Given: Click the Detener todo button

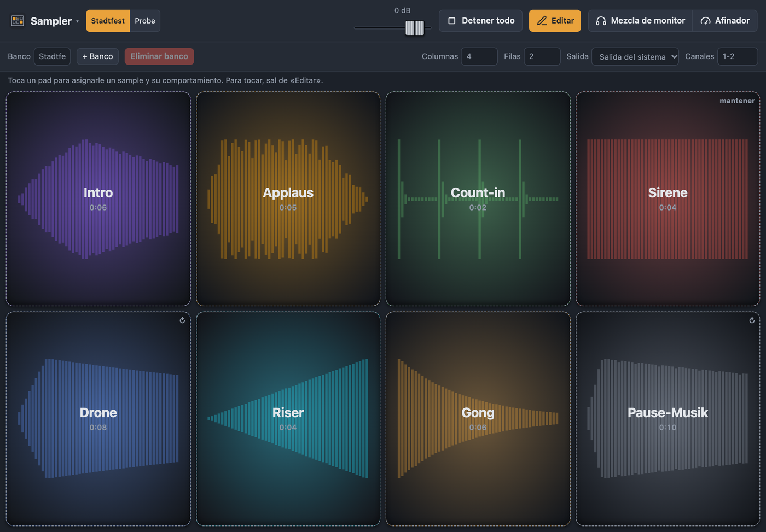Looking at the screenshot, I should pos(480,21).
